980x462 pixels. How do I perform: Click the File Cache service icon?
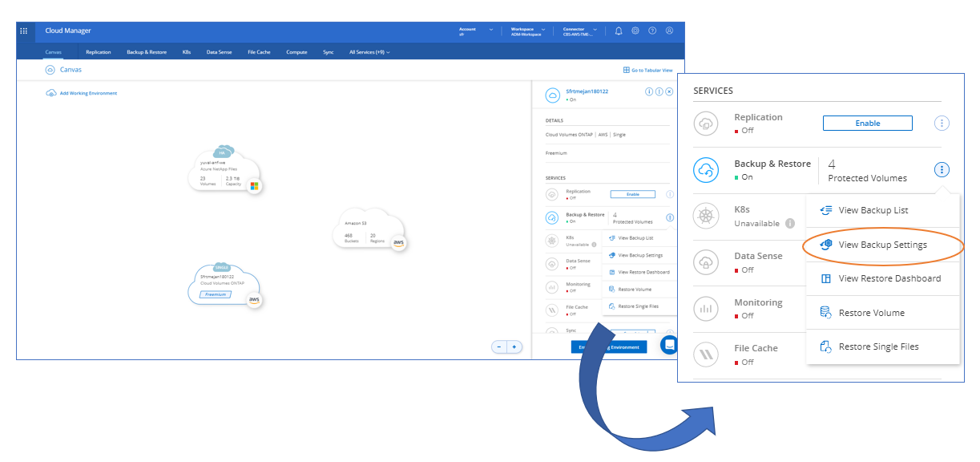(706, 354)
